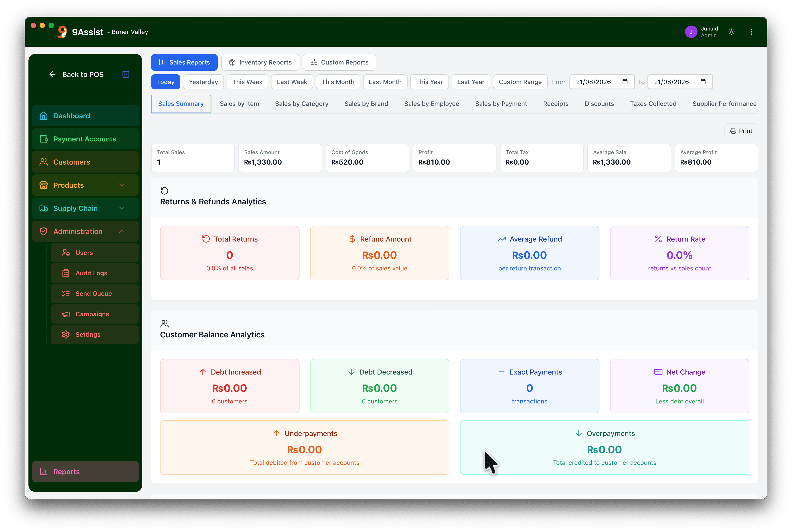Screen dimensions: 792x532
Task: Open the From date calendar picker
Action: [x=625, y=82]
